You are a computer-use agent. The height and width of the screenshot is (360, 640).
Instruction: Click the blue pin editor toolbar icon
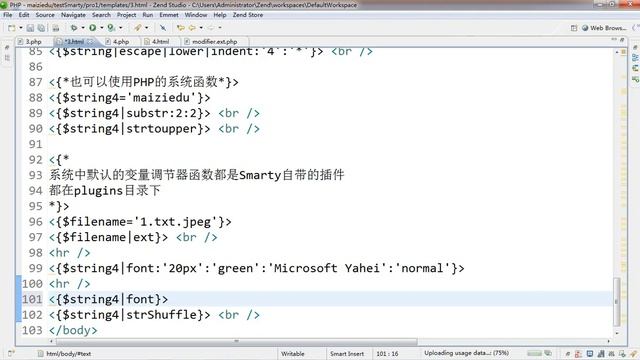[163, 28]
